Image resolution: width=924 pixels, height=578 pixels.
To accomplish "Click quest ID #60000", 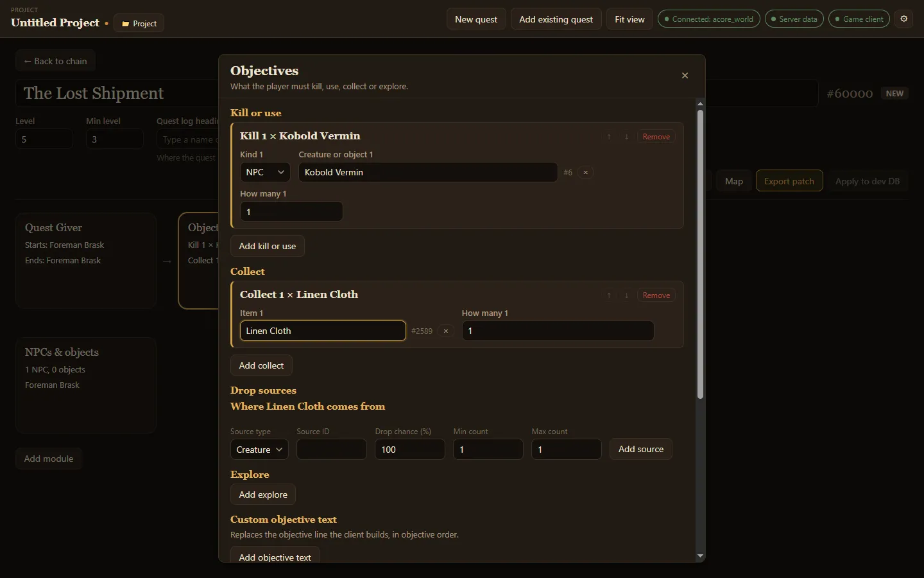I will (x=850, y=94).
